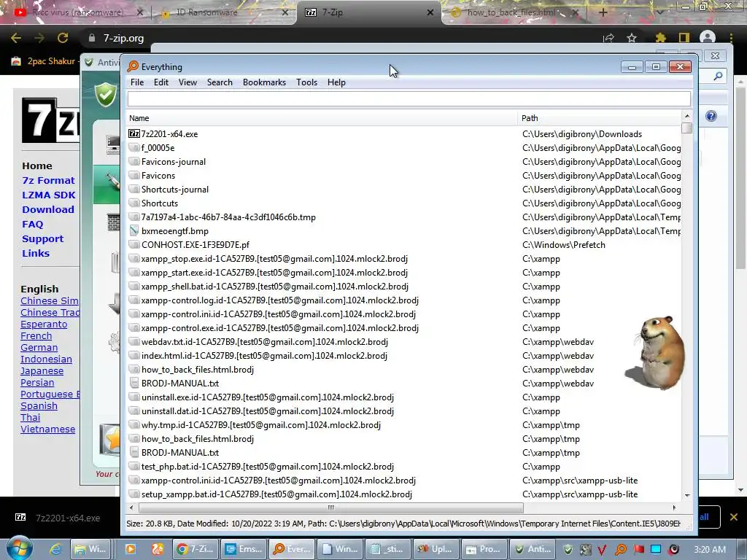Open Windows Media Player taskbar icon
The width and height of the screenshot is (747, 560).
(x=130, y=549)
